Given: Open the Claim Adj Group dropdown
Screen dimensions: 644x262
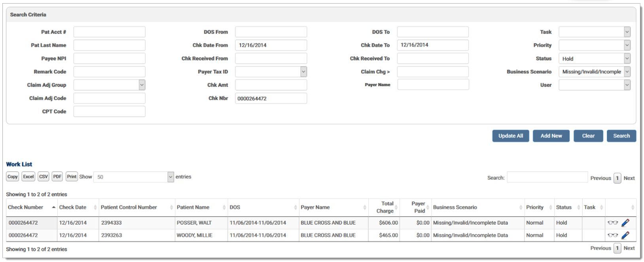Looking at the screenshot, I should click(x=109, y=85).
